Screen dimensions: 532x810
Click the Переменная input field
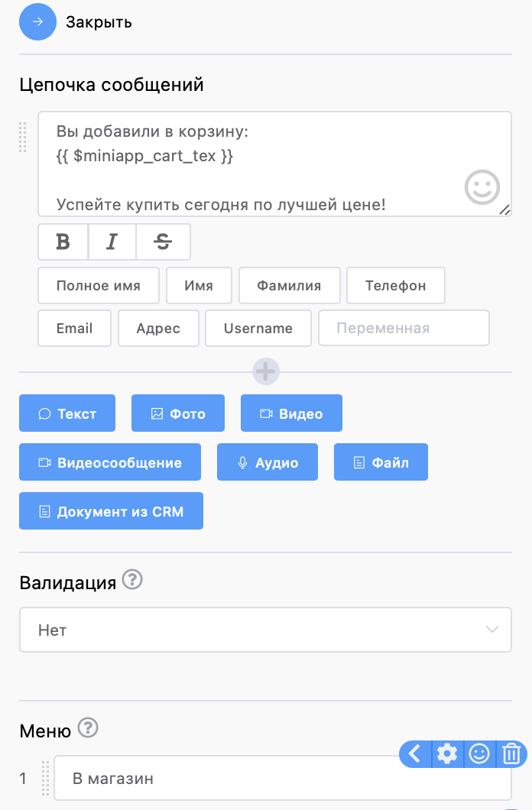(x=403, y=329)
